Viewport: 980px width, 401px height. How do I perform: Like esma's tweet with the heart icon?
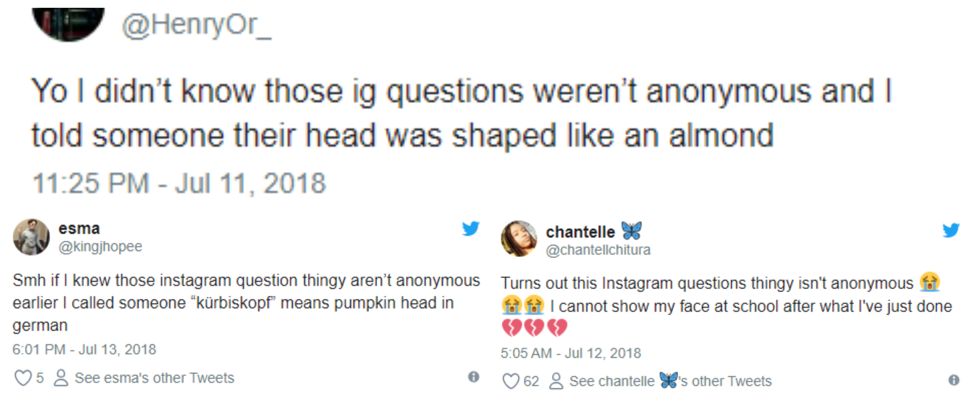[23, 378]
